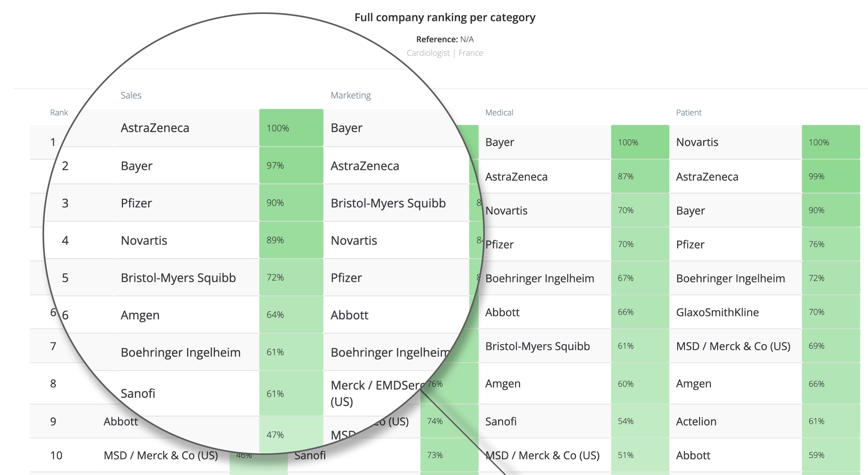Select GlaxoSmithKline in the Patient column
This screenshot has height=475, width=868.
[717, 312]
